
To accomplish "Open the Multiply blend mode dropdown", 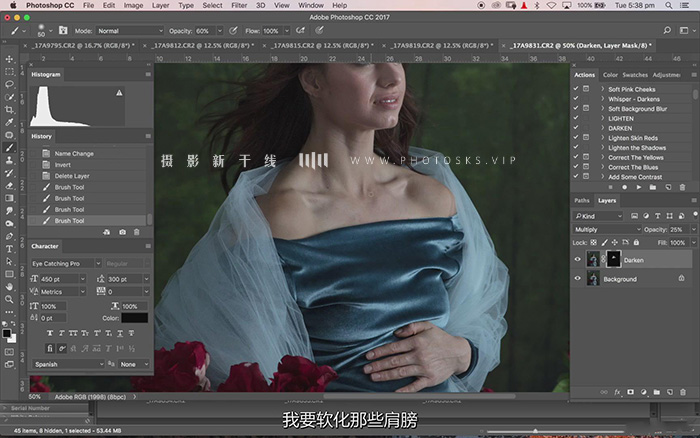I will [x=607, y=229].
